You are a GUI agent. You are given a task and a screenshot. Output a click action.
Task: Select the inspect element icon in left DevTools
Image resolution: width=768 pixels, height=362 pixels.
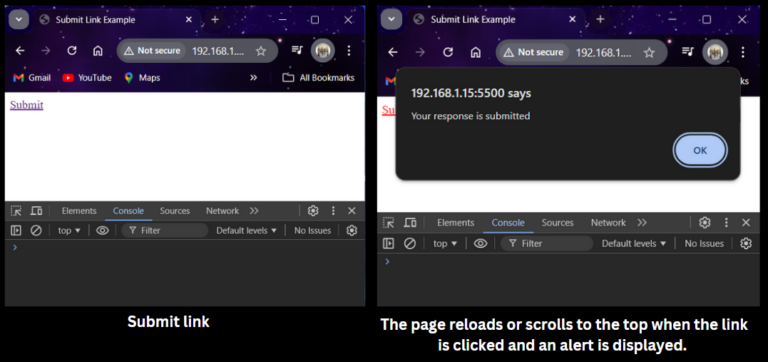(x=16, y=211)
